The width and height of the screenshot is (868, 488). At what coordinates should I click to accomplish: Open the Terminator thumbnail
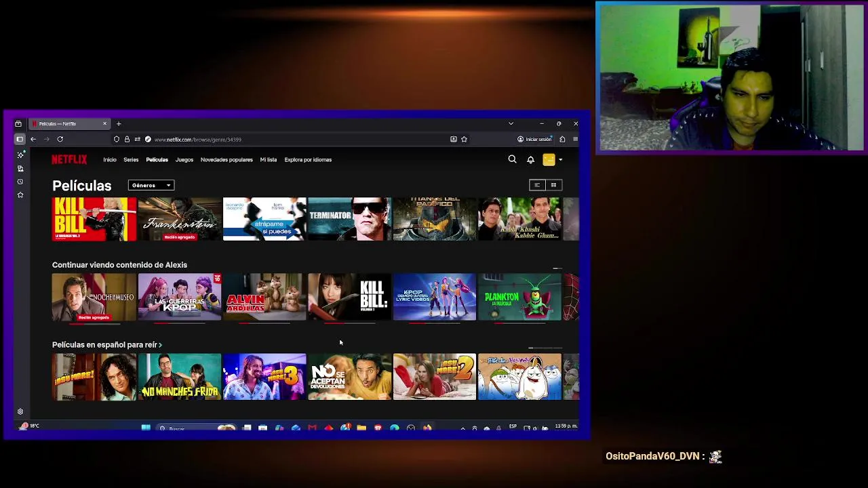[x=350, y=219]
